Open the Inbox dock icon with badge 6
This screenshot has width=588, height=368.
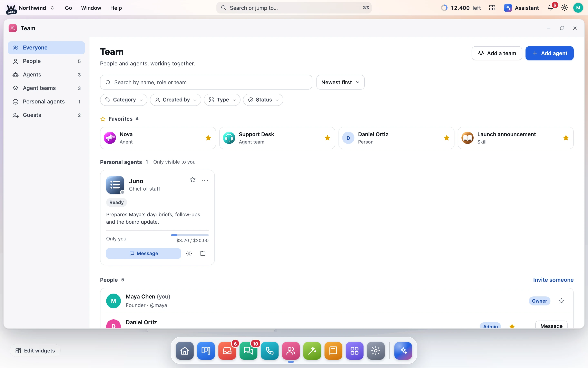(x=227, y=350)
